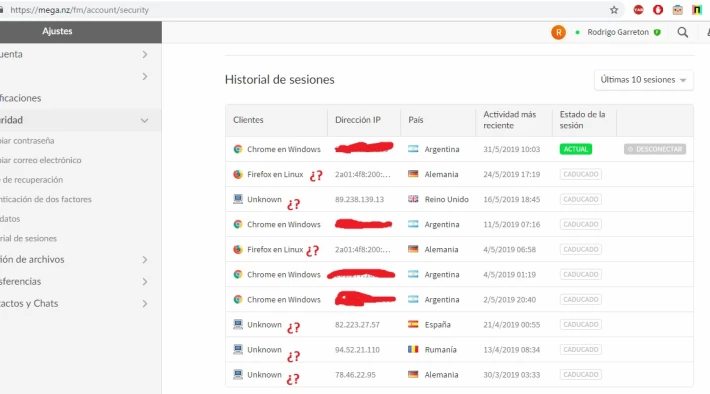Click computer icon in the 30/3/2019 row
710x394 pixels.
click(238, 374)
